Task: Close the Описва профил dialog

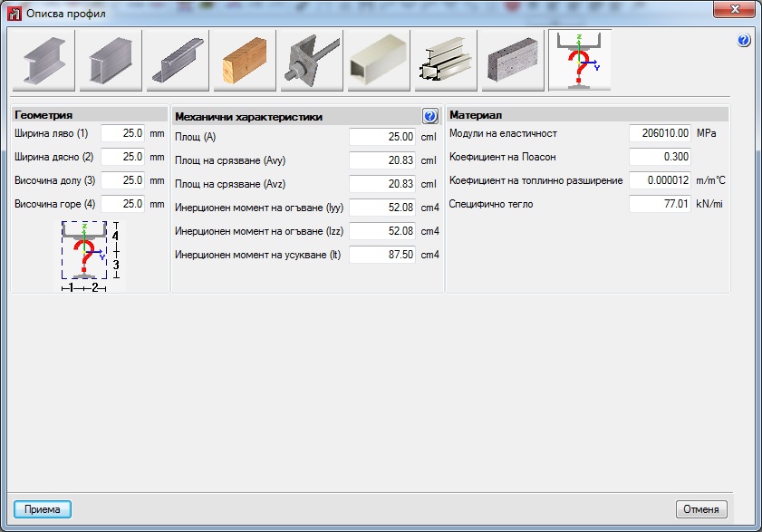Action: [734, 9]
